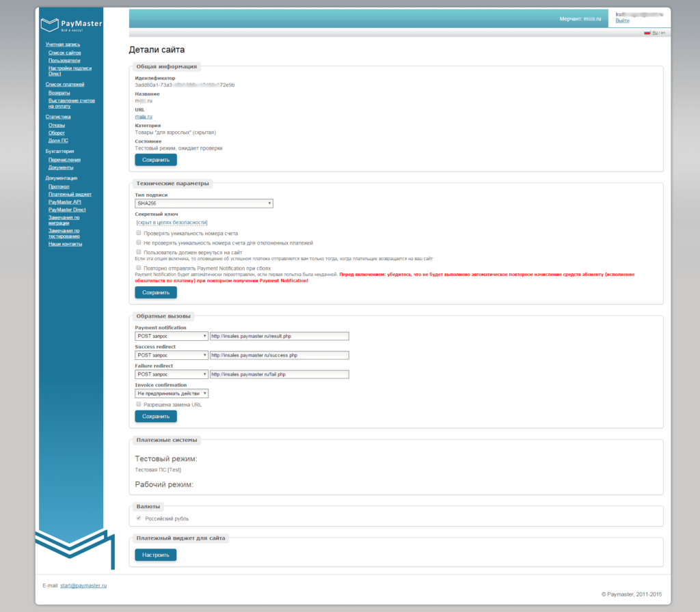700x612 pixels.
Task: Open 'PayMaster API' documentation sidebar link
Action: click(x=64, y=202)
